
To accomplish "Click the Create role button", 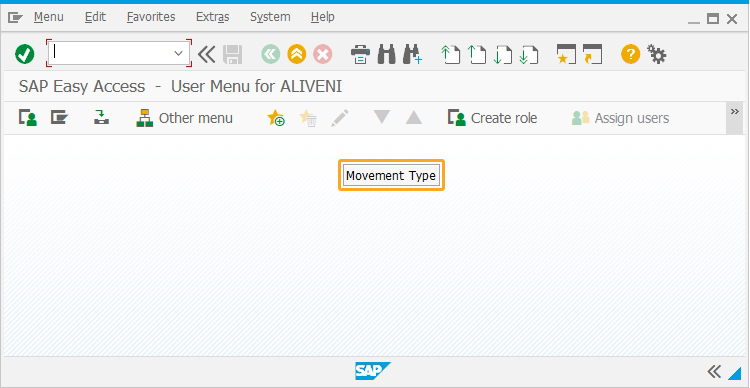I will [492, 118].
